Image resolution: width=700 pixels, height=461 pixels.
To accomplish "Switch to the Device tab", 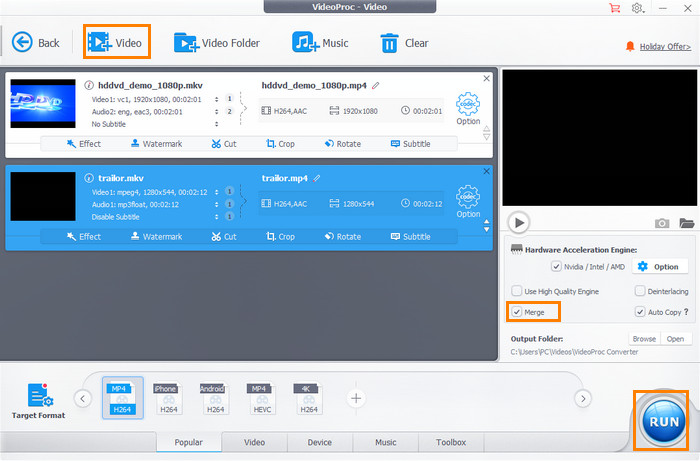I will point(319,442).
